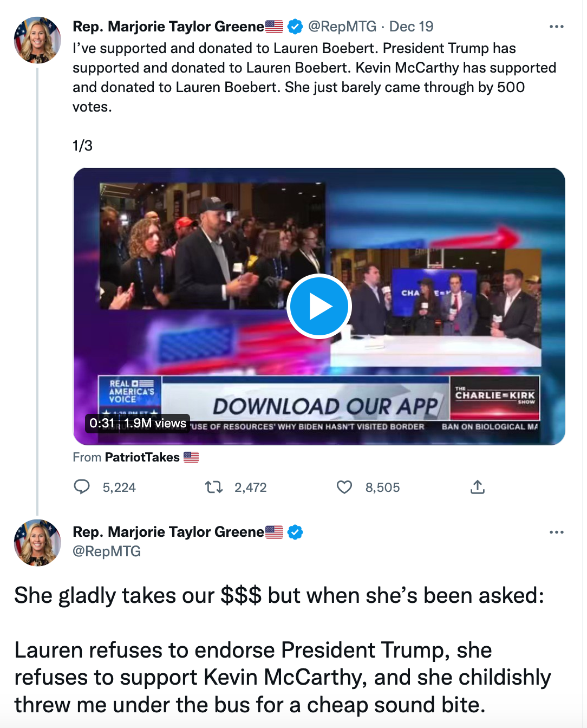Image resolution: width=587 pixels, height=728 pixels.
Task: Click the 5,224 replies count
Action: (x=119, y=487)
